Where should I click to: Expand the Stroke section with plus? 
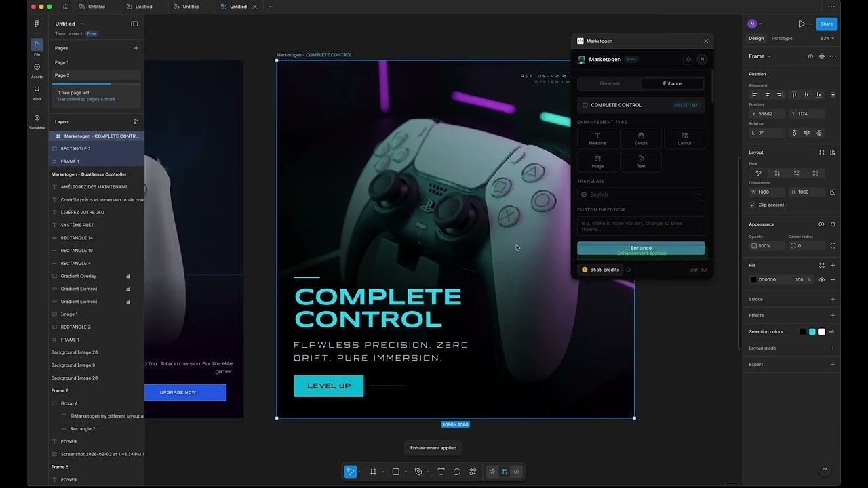point(833,299)
